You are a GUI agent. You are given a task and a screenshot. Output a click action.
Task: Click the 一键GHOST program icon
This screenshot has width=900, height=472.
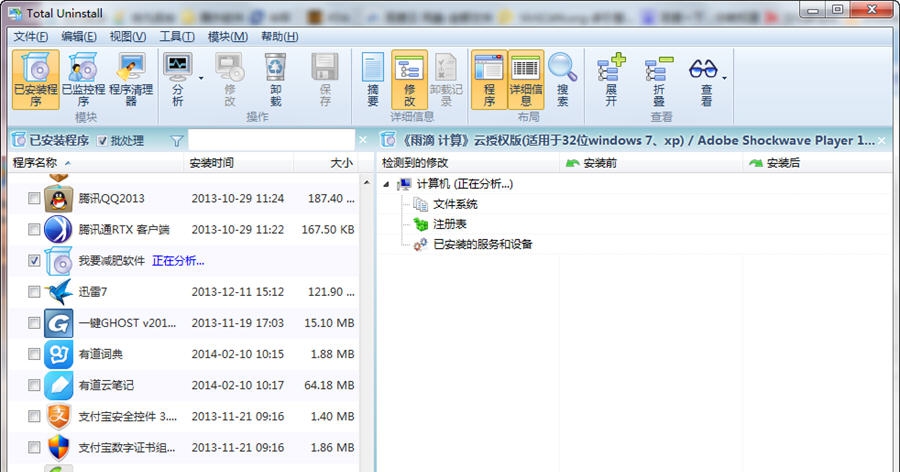[59, 323]
